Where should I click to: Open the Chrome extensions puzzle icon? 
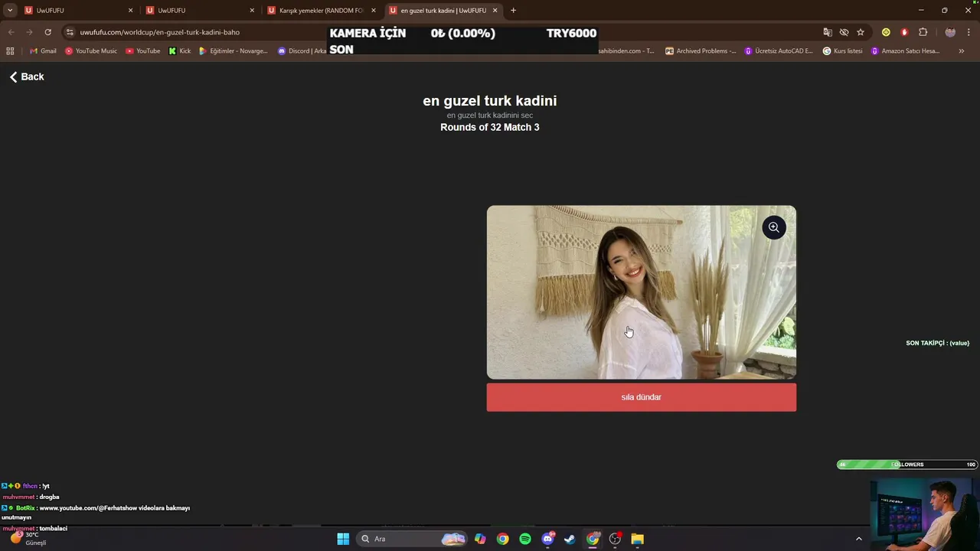pyautogui.click(x=923, y=32)
